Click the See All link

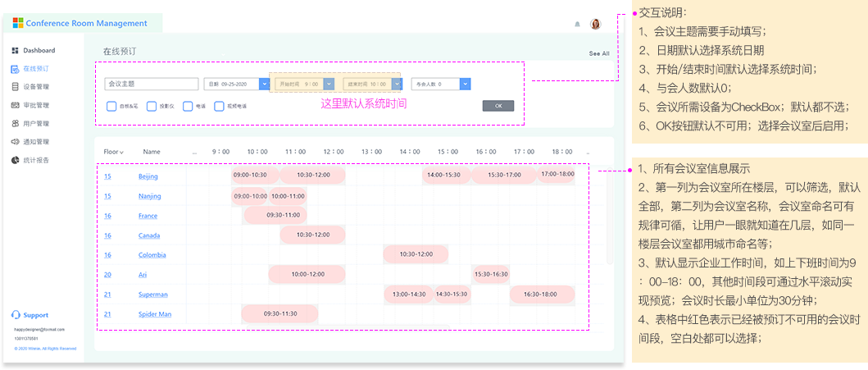(x=599, y=53)
